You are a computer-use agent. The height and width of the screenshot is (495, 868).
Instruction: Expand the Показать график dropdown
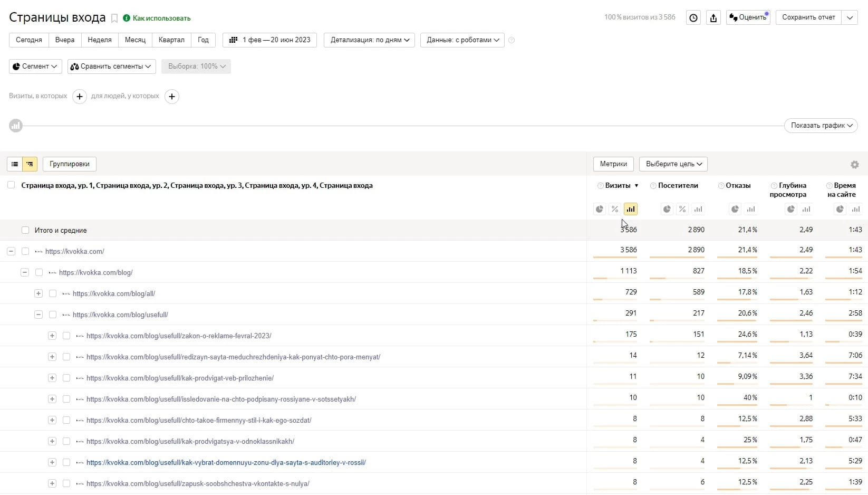(x=821, y=126)
